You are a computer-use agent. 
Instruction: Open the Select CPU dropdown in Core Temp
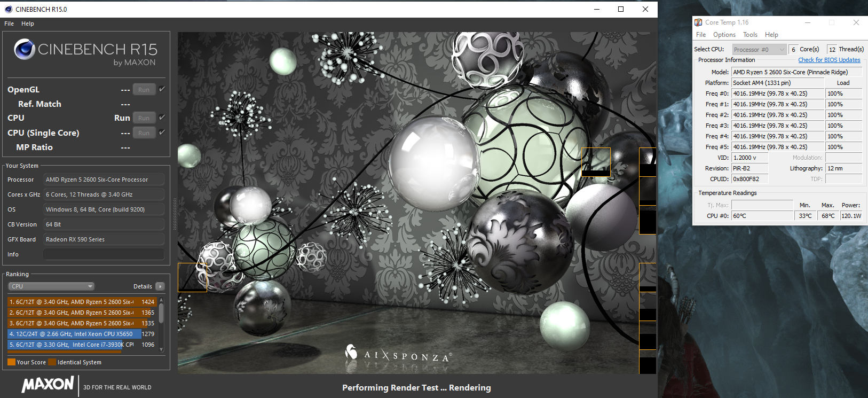[x=759, y=50]
